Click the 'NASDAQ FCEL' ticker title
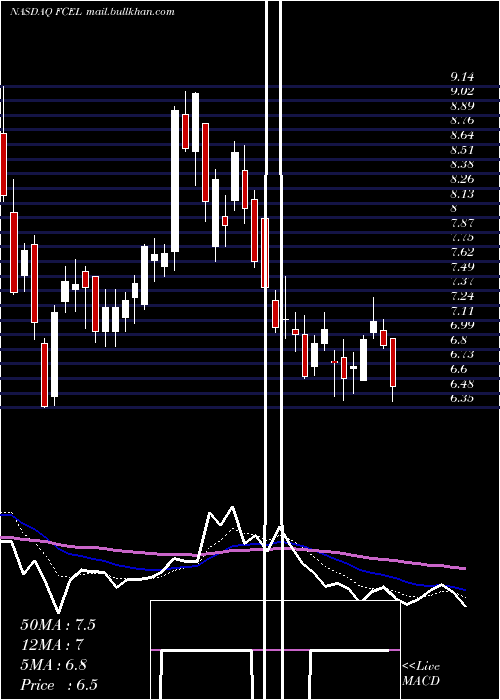Viewport: 500px width, 700px height. tap(45, 12)
